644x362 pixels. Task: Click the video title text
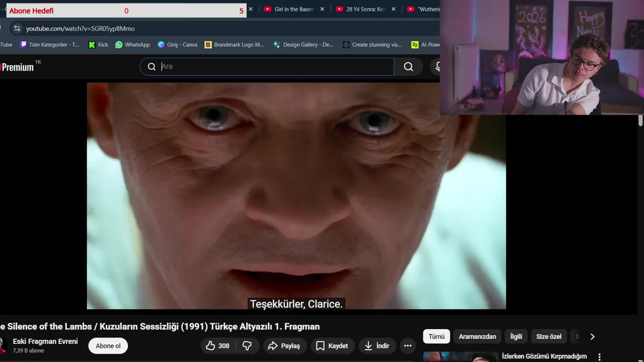(x=160, y=327)
